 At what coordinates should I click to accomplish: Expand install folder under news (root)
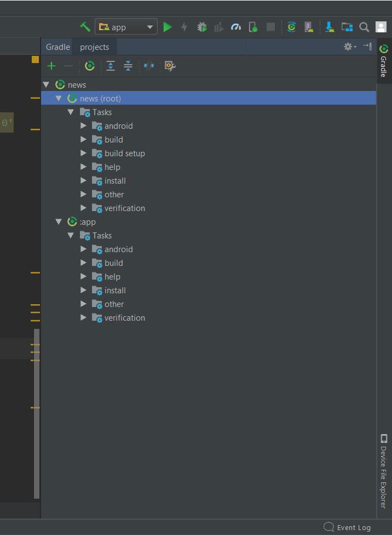click(83, 180)
